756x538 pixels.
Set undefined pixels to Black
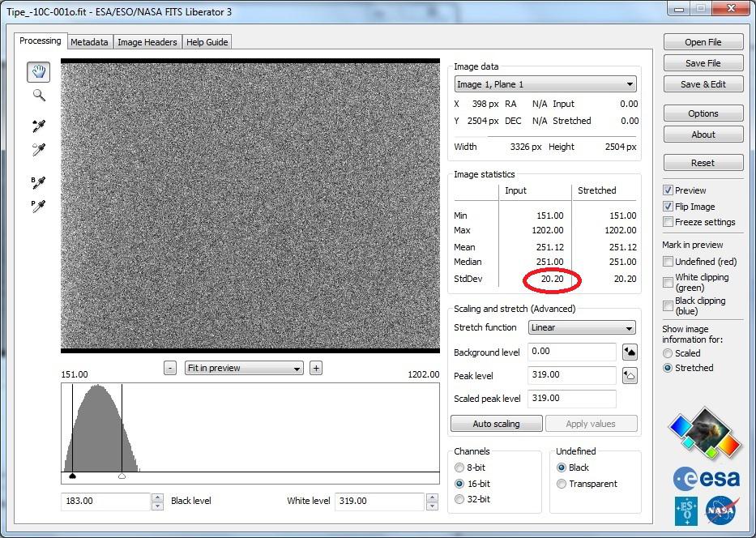(x=562, y=468)
